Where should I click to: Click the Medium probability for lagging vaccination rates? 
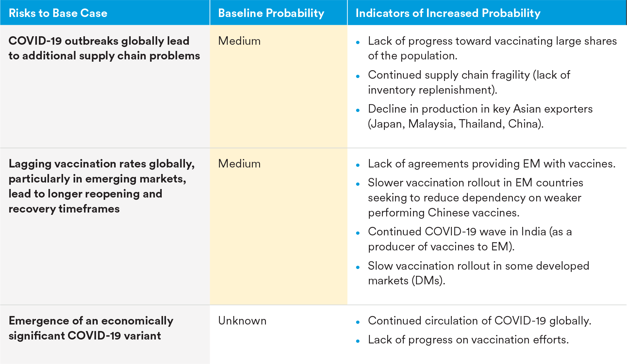(239, 164)
